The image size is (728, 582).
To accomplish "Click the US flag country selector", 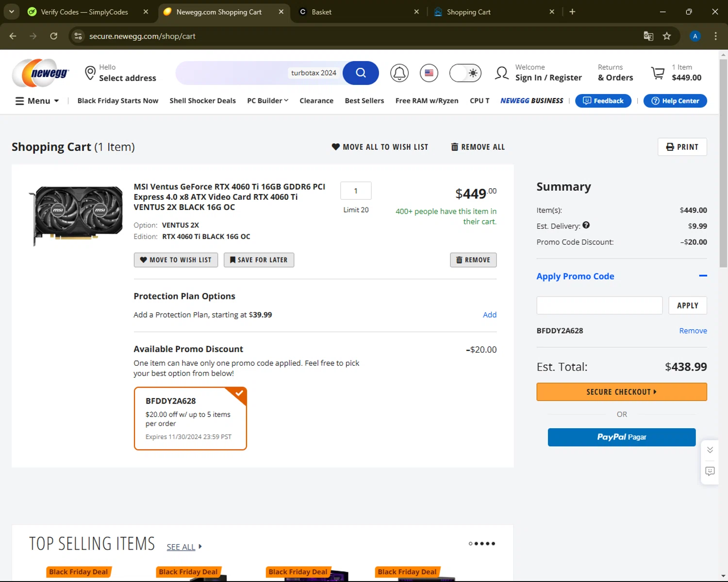I will pyautogui.click(x=429, y=73).
